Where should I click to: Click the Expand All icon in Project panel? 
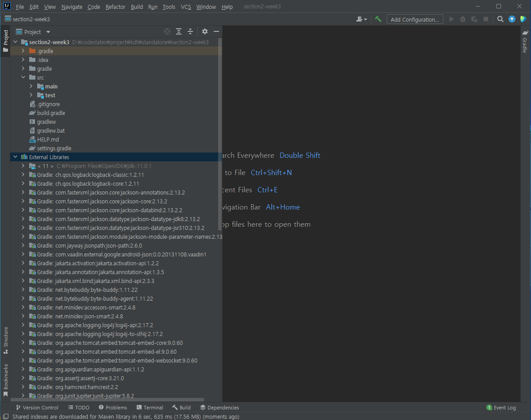(x=179, y=31)
